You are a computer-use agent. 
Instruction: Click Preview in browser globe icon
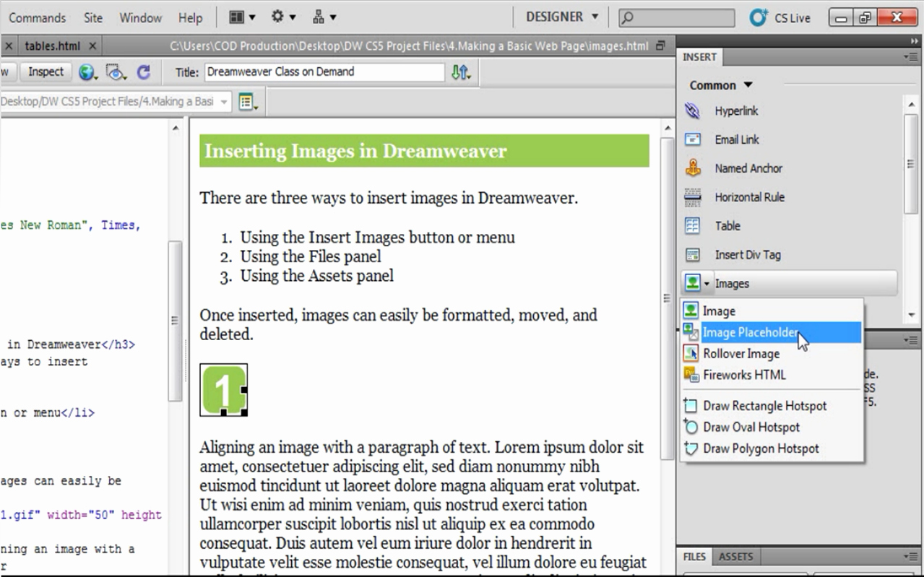89,72
